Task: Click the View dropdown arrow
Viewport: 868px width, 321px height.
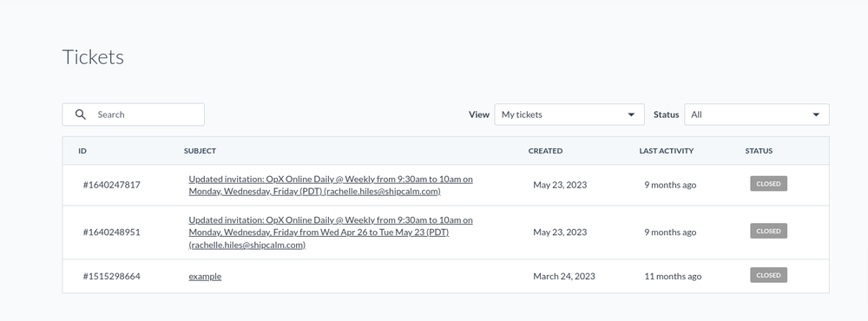Action: point(630,115)
